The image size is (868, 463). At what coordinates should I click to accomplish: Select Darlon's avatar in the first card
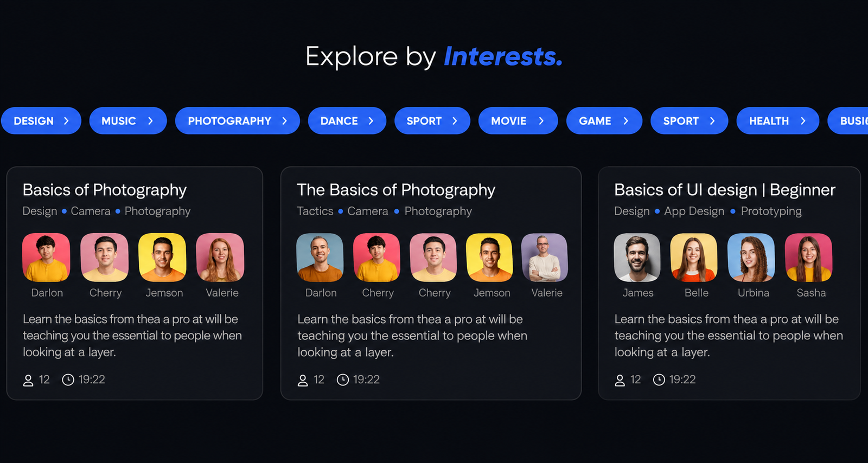pyautogui.click(x=46, y=258)
